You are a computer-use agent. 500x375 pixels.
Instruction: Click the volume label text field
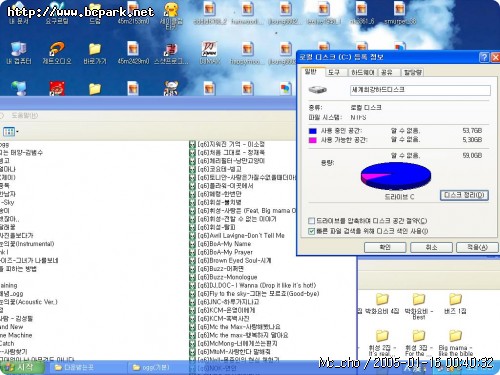pyautogui.click(x=420, y=90)
